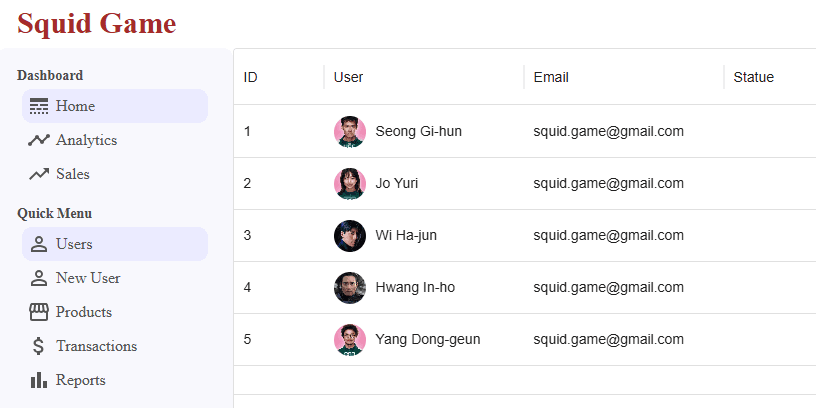Navigate to Products

coord(115,312)
